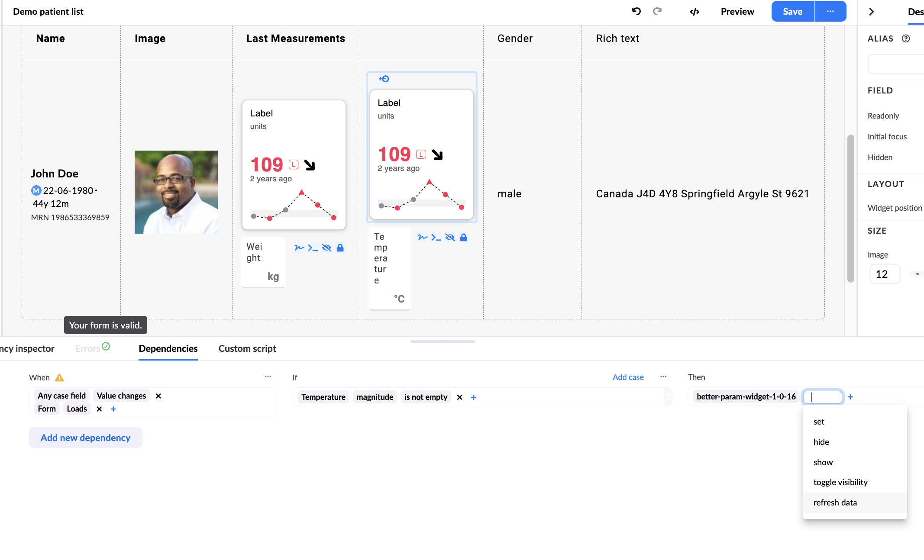Select 'set' from the action dropdown
This screenshot has height=560, width=924.
[x=855, y=422]
